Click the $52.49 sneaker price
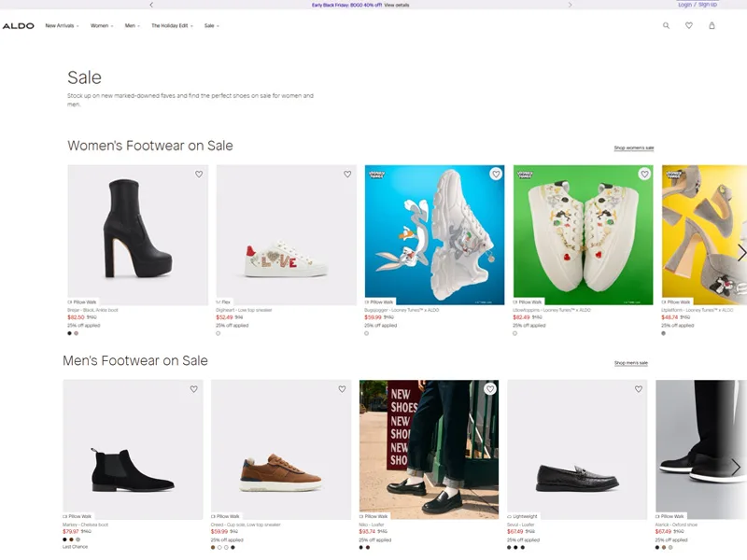 click(224, 317)
